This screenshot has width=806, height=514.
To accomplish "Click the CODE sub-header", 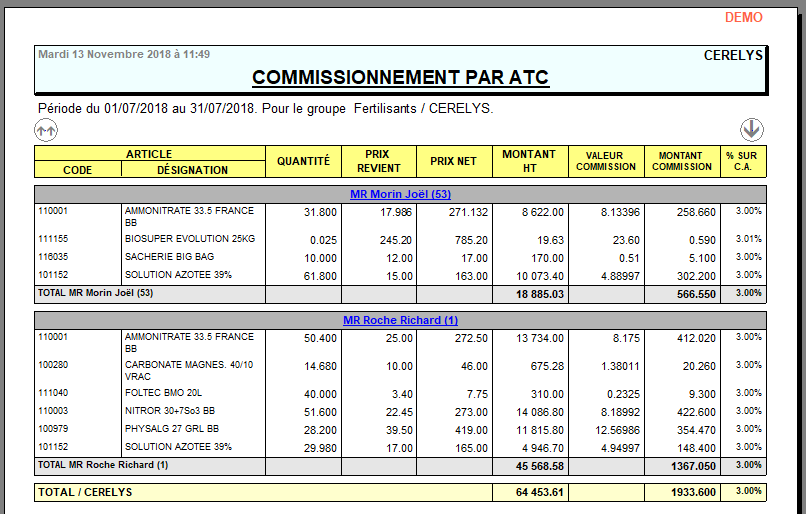I will [77, 170].
